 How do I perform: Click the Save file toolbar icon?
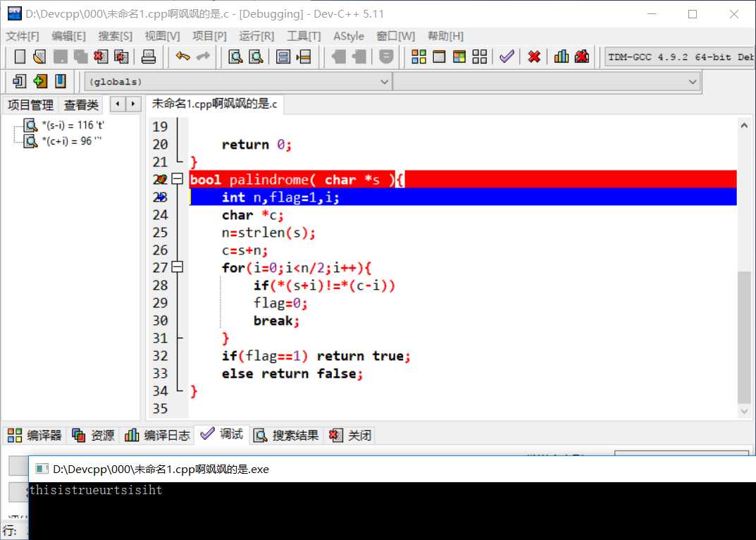point(60,57)
